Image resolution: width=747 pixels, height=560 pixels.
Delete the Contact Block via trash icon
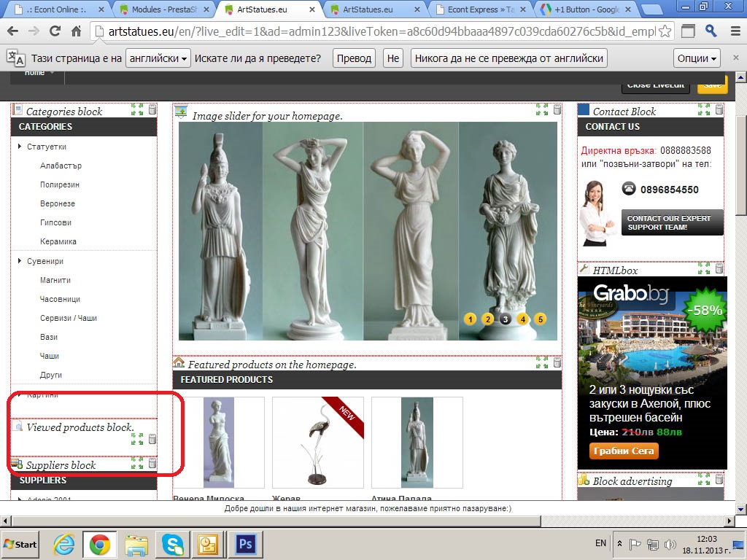[x=719, y=110]
